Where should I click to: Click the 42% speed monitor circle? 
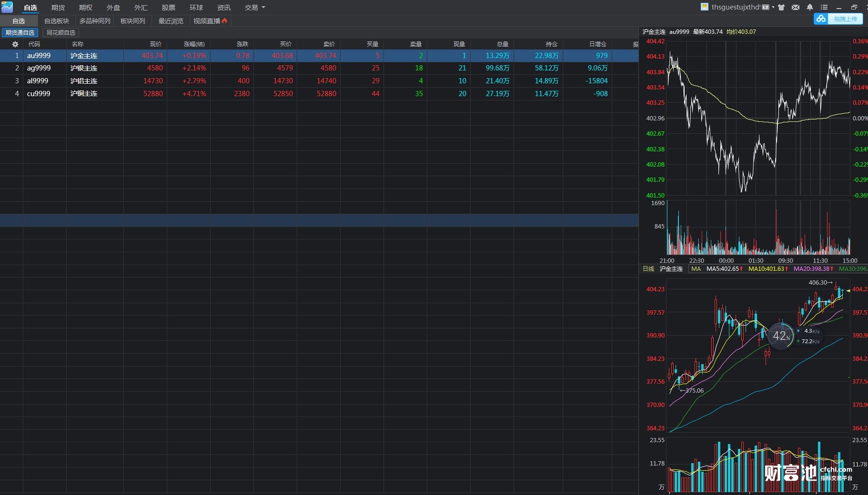pyautogui.click(x=781, y=336)
